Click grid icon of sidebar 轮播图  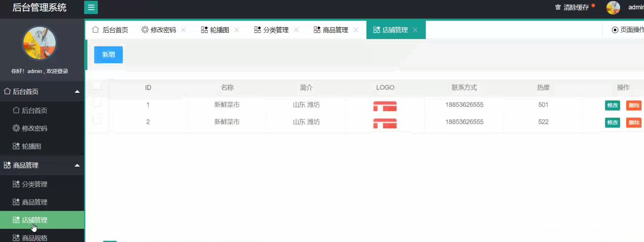pyautogui.click(x=16, y=146)
